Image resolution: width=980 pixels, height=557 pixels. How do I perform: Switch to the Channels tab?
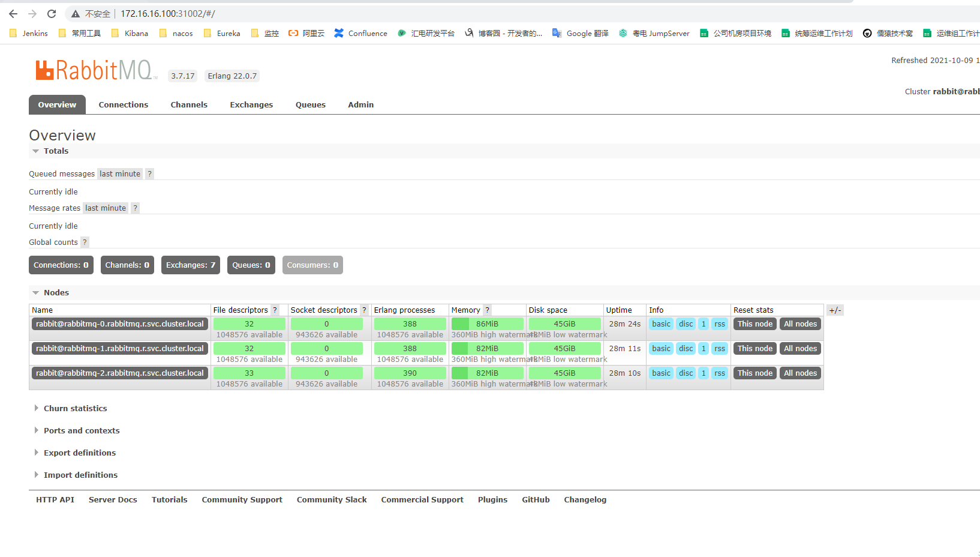[x=189, y=105]
